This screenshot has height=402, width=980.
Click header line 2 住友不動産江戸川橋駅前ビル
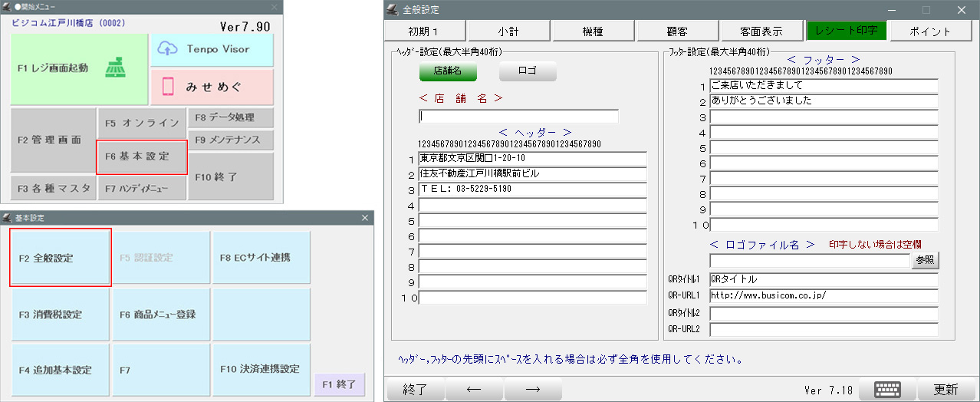pos(532,174)
